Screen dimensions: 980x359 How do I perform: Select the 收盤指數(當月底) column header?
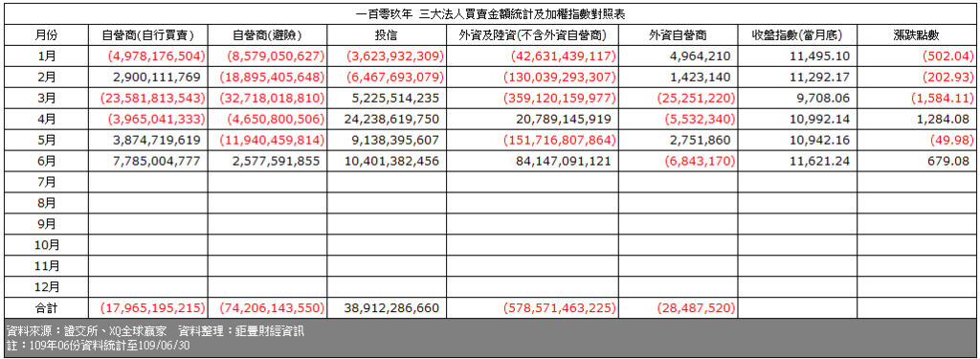pyautogui.click(x=797, y=35)
